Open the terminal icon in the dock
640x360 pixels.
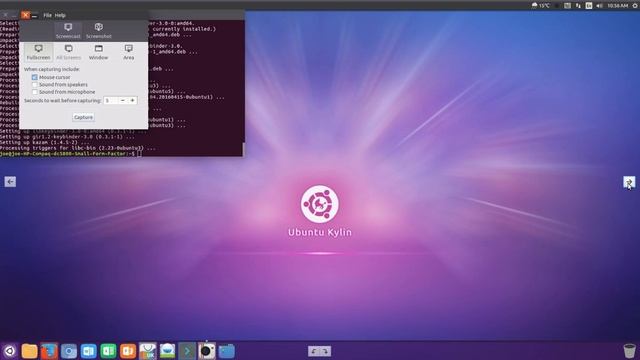(187, 351)
